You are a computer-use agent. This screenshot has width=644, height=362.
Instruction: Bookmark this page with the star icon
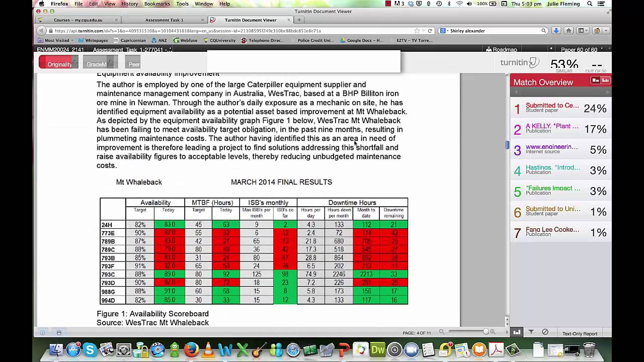[x=417, y=31]
